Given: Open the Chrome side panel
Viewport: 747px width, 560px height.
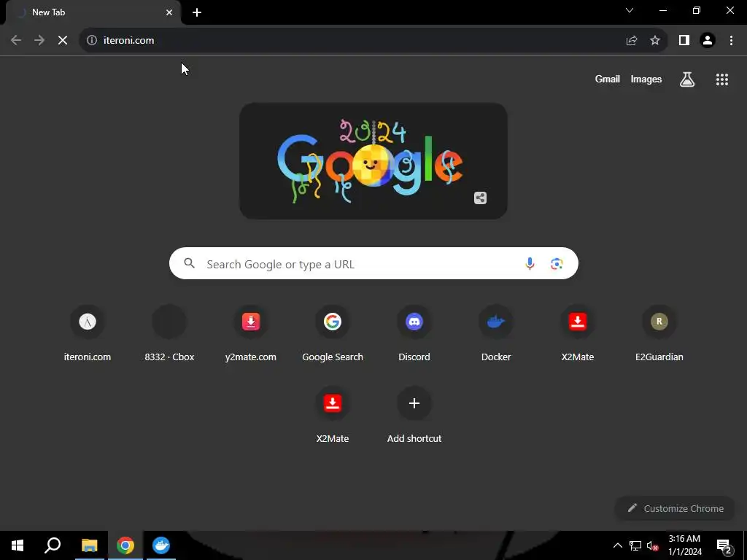Looking at the screenshot, I should tap(684, 41).
